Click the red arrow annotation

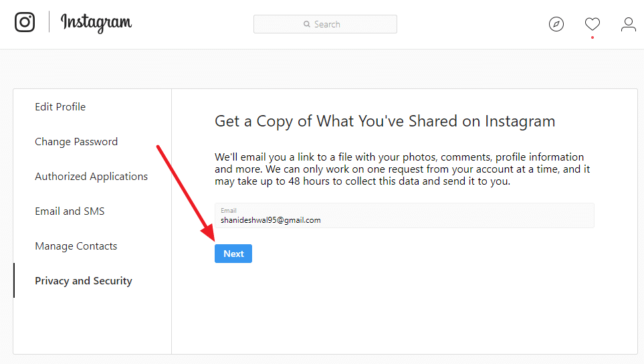click(187, 194)
